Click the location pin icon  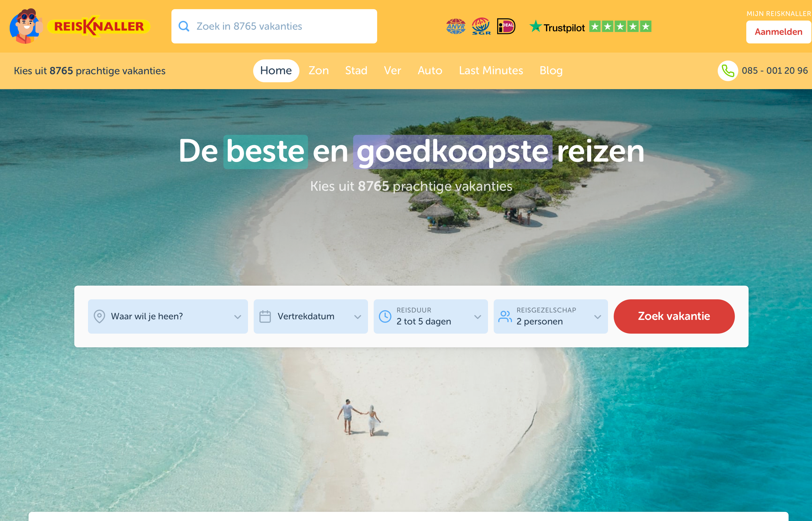coord(99,317)
